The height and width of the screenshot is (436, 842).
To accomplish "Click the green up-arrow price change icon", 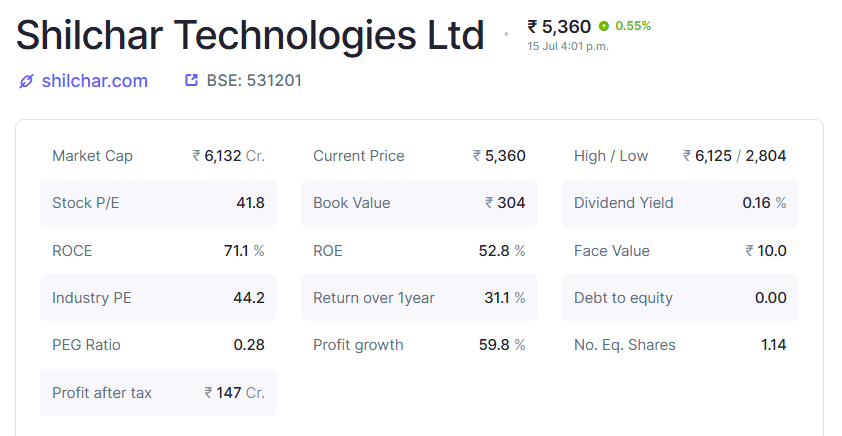I will 604,26.
